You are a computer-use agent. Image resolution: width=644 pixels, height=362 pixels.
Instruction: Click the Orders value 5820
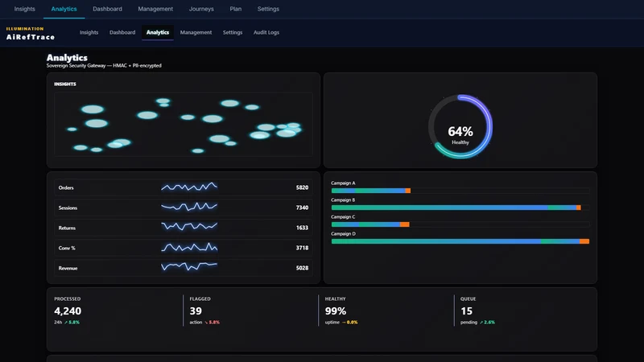click(x=302, y=187)
